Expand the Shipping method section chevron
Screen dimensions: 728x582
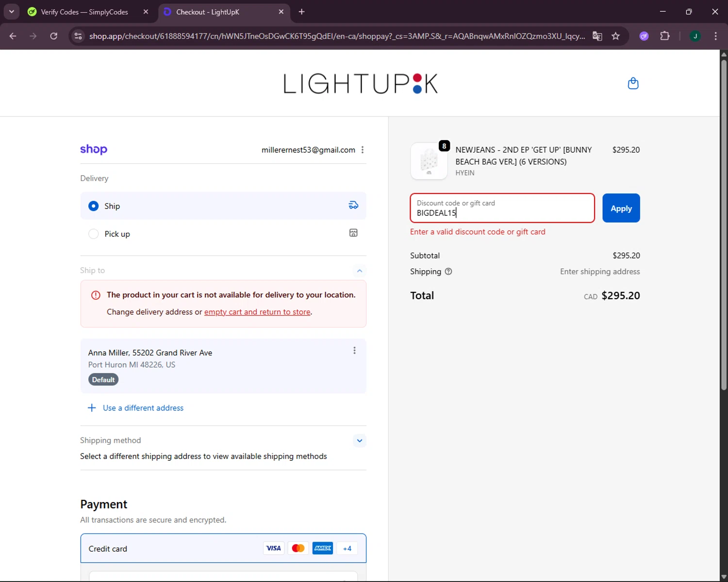click(x=360, y=441)
